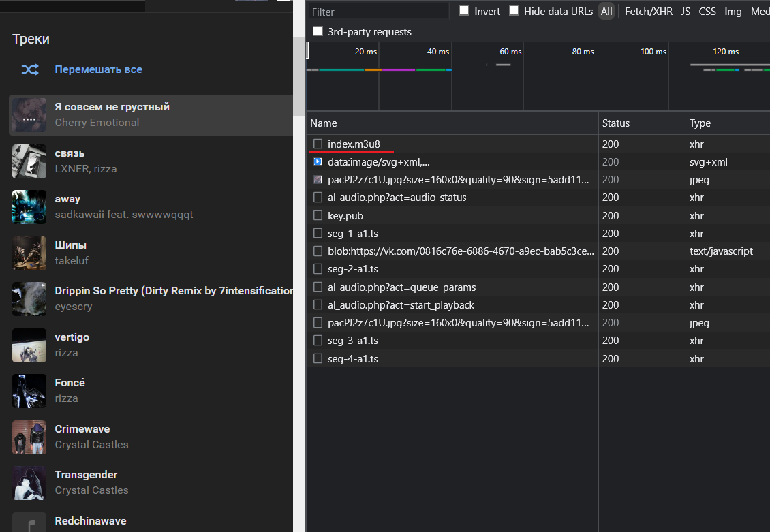The height and width of the screenshot is (532, 770).
Task: Switch to Img request filter
Action: [733, 12]
